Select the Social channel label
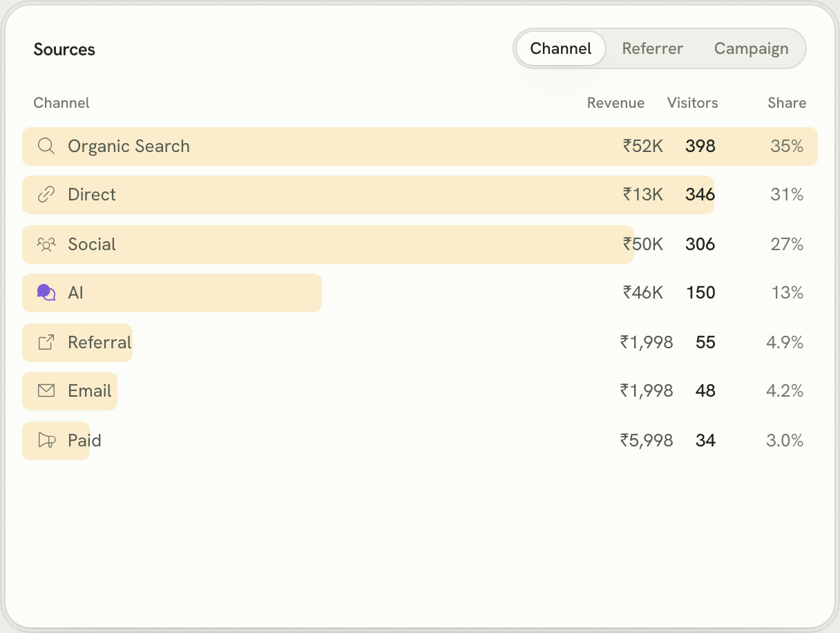The width and height of the screenshot is (840, 633). (92, 245)
